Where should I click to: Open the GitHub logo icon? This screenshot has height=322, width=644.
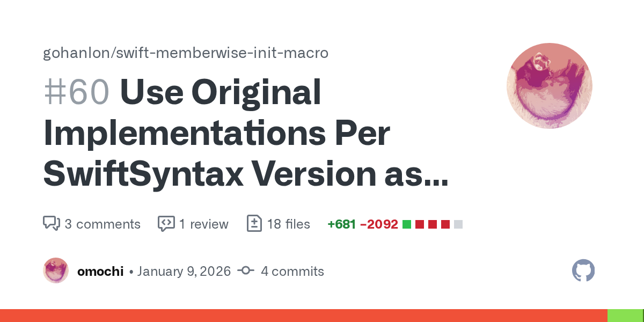[x=583, y=270]
